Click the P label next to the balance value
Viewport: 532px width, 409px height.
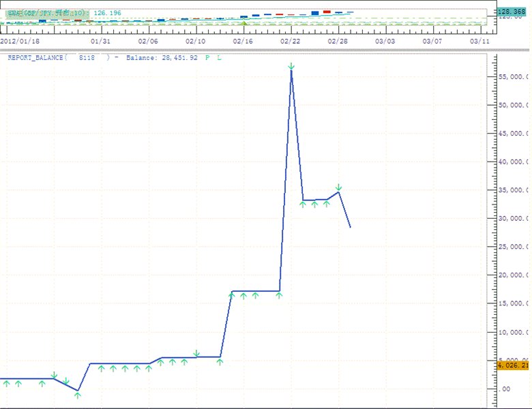[207, 58]
